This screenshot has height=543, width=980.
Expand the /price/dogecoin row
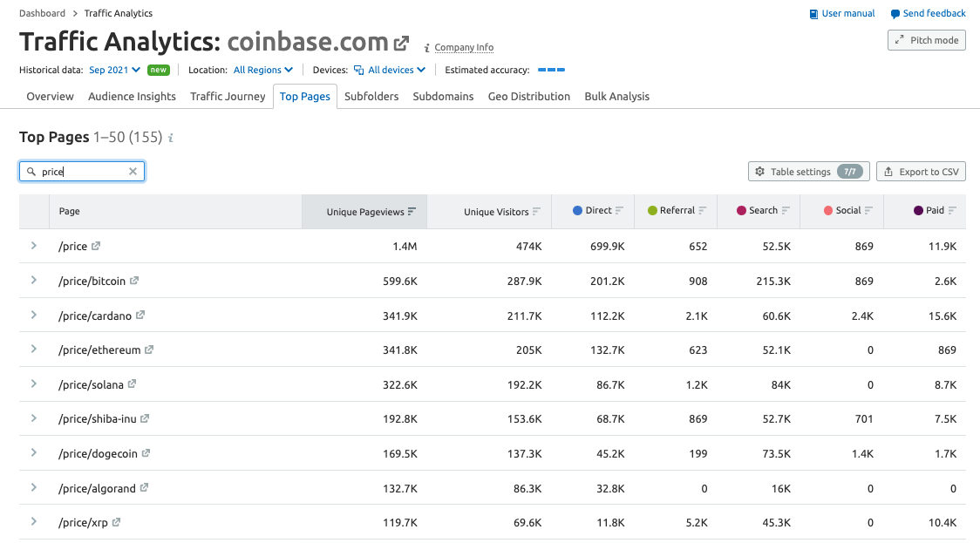34,452
